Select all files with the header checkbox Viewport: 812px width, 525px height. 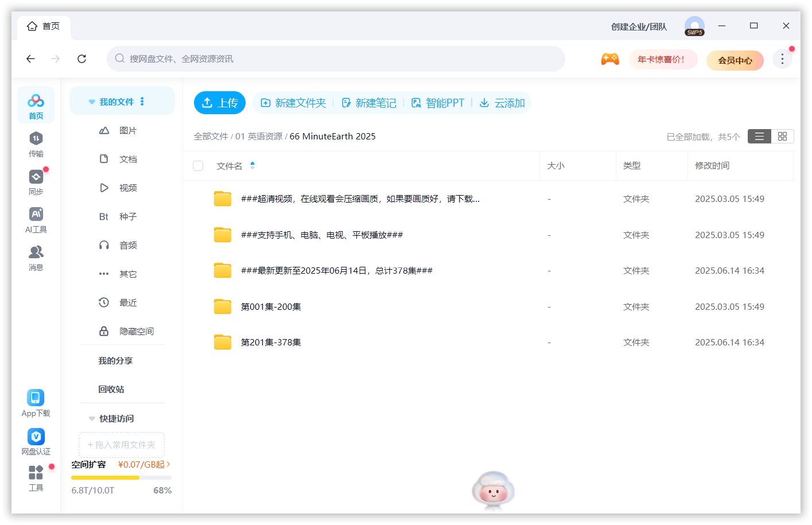tap(198, 165)
